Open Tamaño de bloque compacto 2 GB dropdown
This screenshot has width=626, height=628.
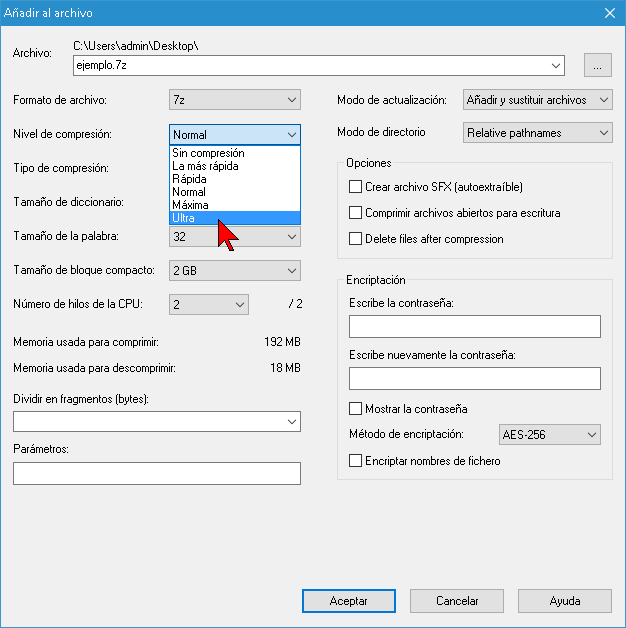tap(235, 271)
